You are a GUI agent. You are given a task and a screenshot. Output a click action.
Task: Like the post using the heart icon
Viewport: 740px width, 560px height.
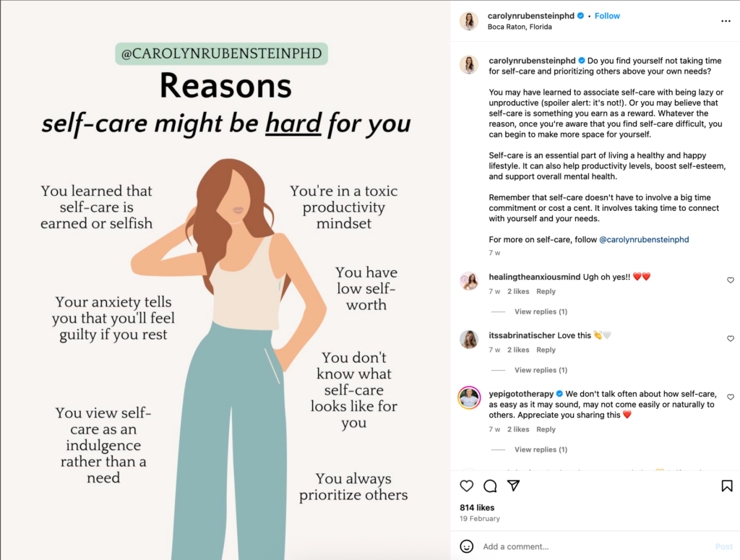[466, 486]
